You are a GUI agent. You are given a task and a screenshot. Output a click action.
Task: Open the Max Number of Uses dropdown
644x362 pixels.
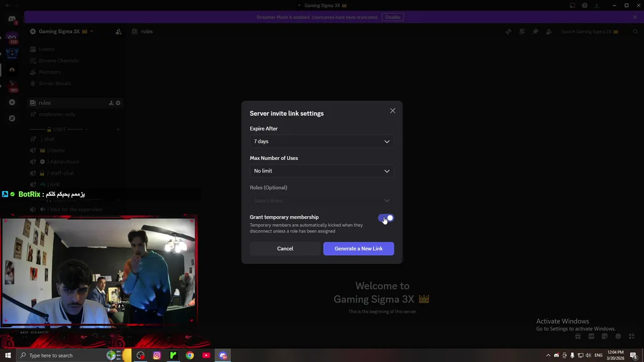pos(322,171)
